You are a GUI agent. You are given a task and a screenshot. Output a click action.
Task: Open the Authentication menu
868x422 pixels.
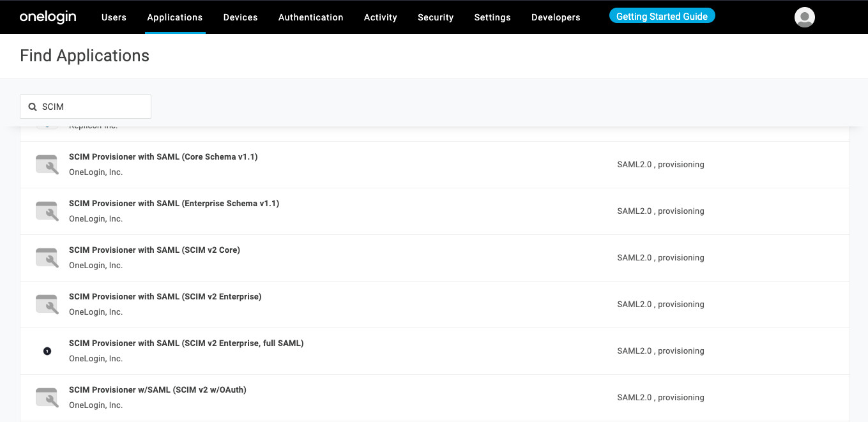[x=310, y=17]
